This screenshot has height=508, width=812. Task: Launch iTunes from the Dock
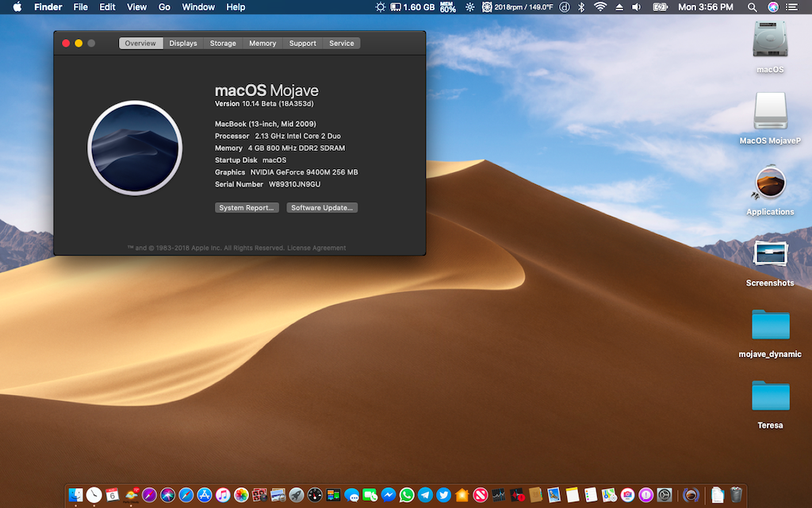223,495
